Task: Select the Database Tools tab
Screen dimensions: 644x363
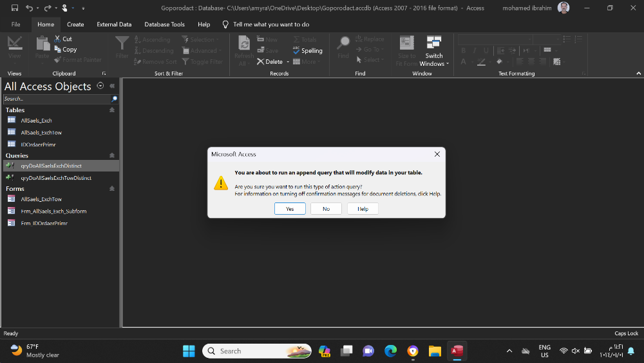Action: [x=164, y=25]
